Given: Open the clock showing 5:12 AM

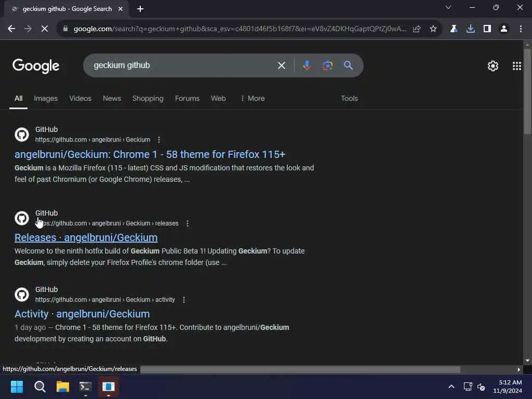Looking at the screenshot, I should (x=508, y=387).
